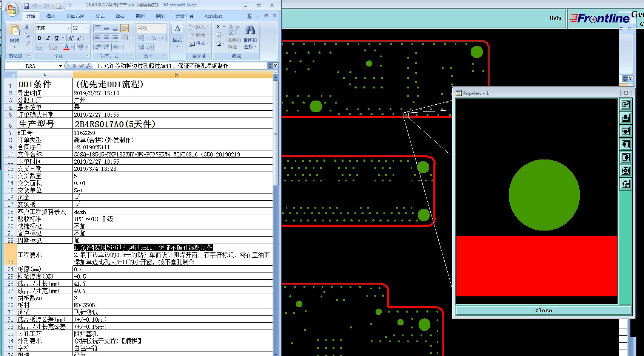Toggle wrap text in alignment group
Viewport: 644px width, 356px height.
coord(125,28)
